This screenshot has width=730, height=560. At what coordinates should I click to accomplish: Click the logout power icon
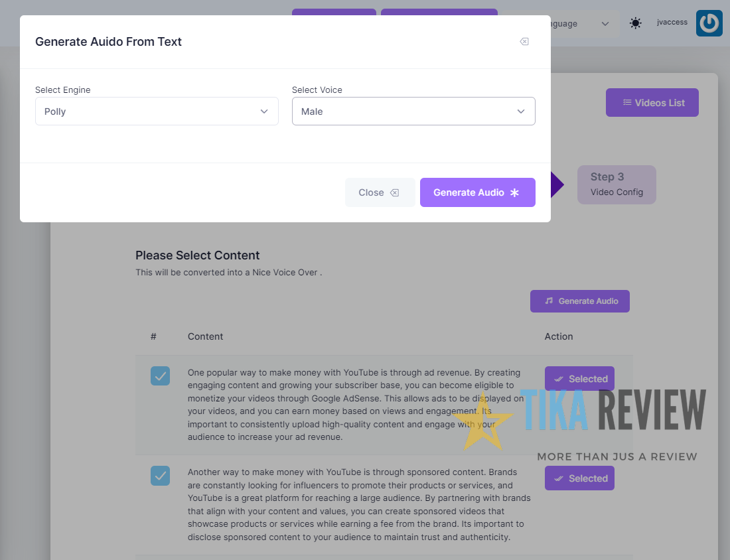[709, 23]
